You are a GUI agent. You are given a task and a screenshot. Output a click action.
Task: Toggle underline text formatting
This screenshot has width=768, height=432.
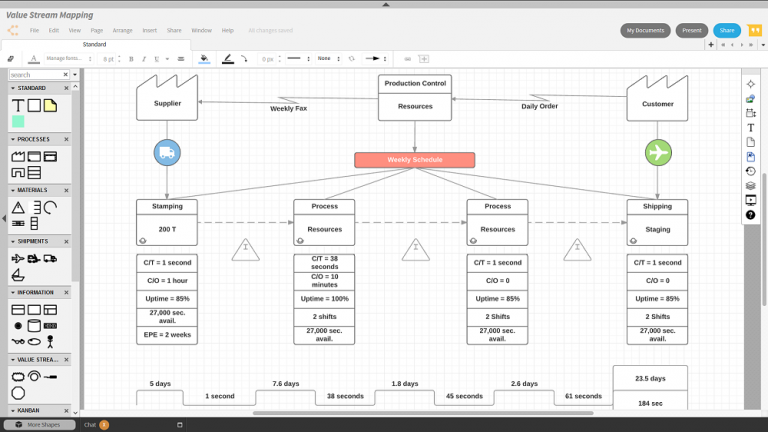pyautogui.click(x=155, y=59)
